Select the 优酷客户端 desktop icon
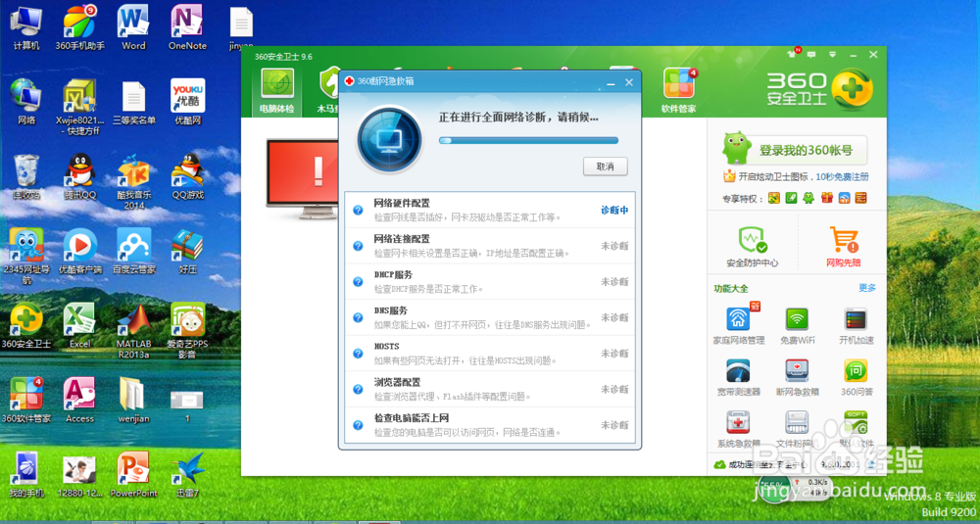Screen dimensions: 980x524 coord(79,251)
